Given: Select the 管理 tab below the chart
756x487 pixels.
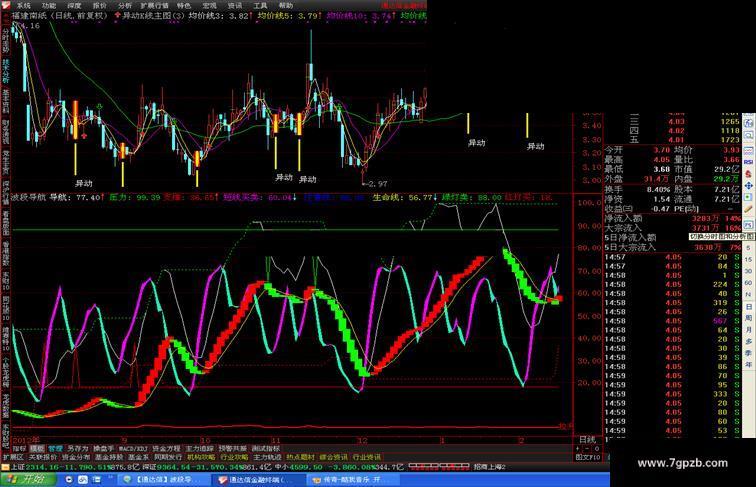Looking at the screenshot, I should [55, 448].
